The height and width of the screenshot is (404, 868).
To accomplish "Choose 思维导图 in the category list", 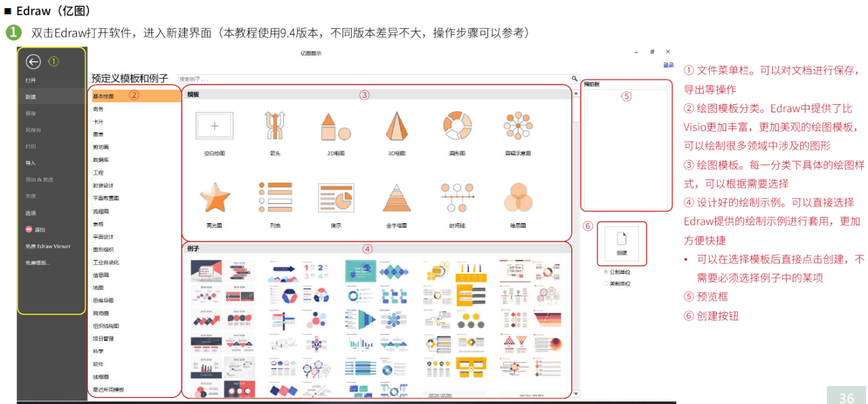I will tap(103, 300).
